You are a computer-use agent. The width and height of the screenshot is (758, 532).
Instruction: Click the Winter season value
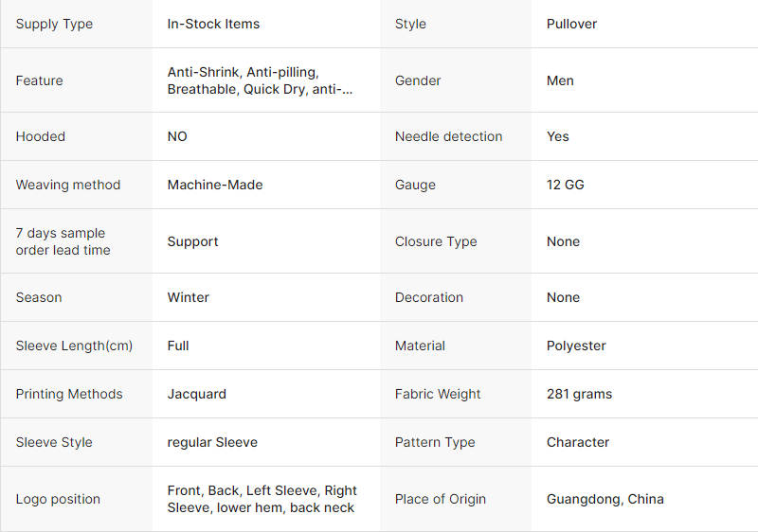pos(188,297)
